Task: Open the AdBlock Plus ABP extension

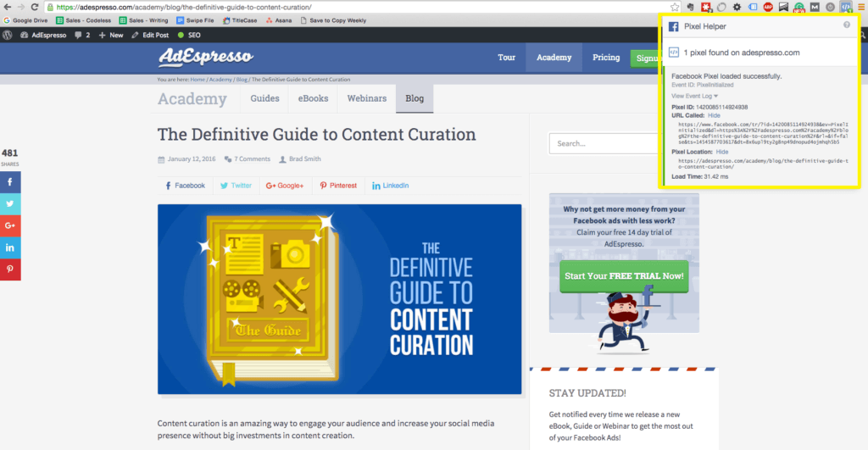Action: tap(768, 7)
